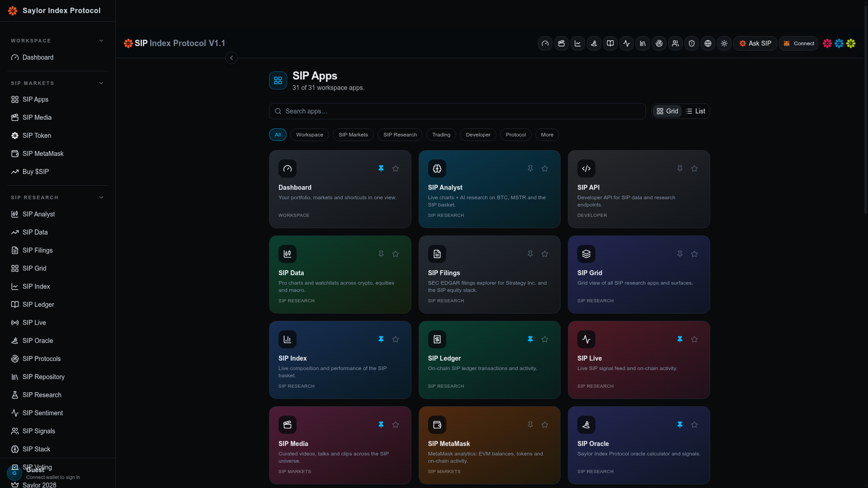Open the More filter dropdown
This screenshot has width=868, height=488.
click(x=547, y=135)
